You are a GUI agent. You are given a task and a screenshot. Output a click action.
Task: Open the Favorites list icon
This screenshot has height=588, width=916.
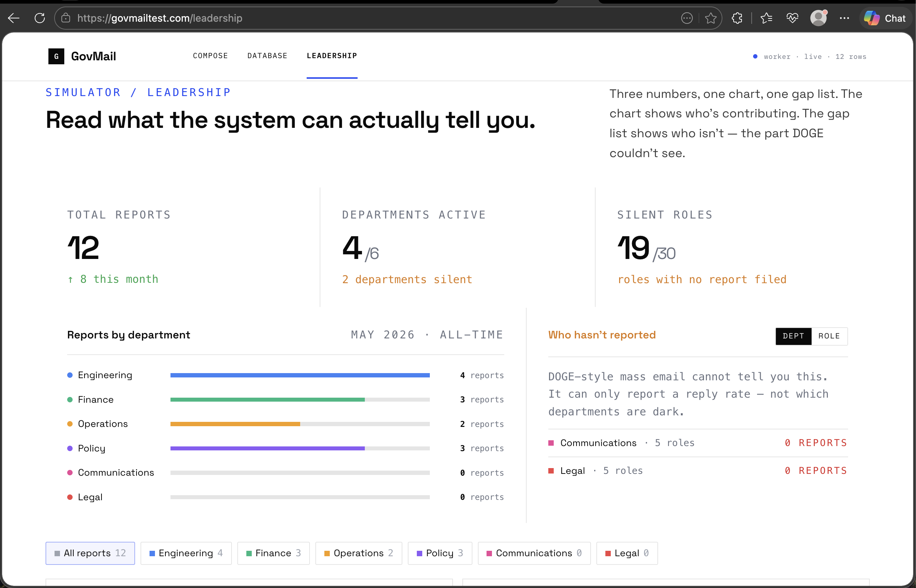(766, 18)
